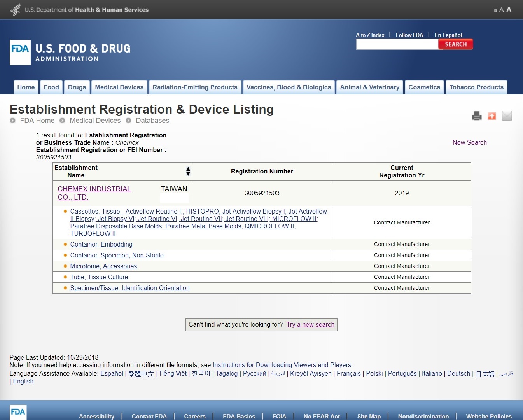
Task: Open the Microtome, Accessories link
Action: [x=103, y=266]
